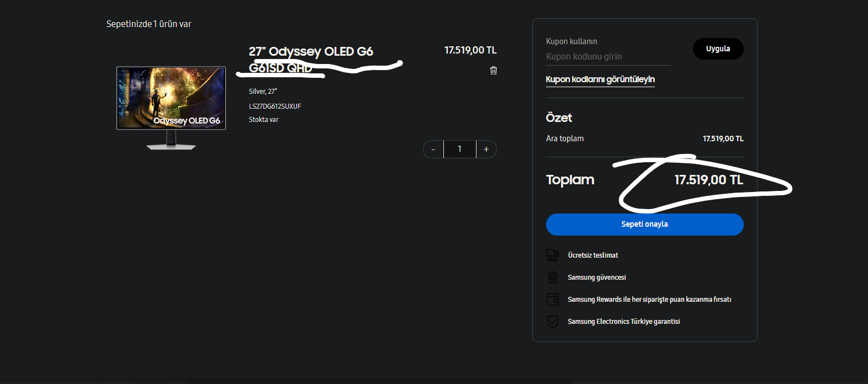This screenshot has height=384, width=868.
Task: Click the Kupon kodunu girin input field
Action: click(608, 56)
